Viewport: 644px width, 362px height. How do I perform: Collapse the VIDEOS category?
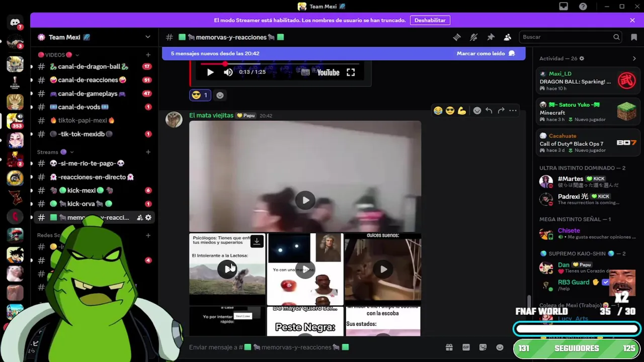(x=58, y=55)
